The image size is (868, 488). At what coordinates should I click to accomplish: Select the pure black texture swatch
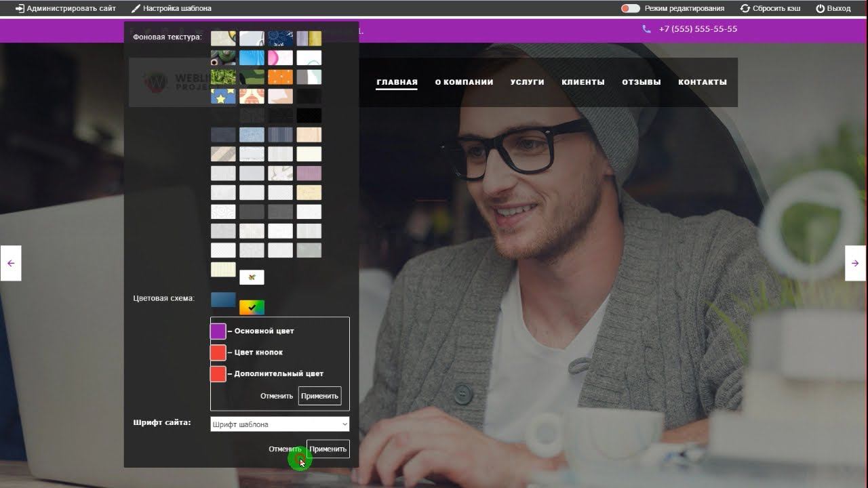click(309, 115)
